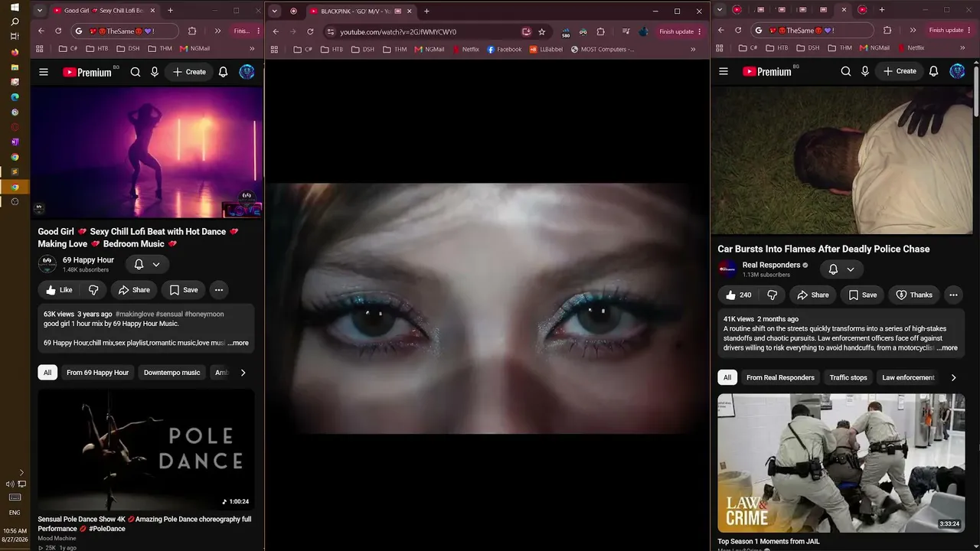Viewport: 980px width, 551px height.
Task: Open the Pole Dance video thumbnail
Action: pyautogui.click(x=146, y=450)
